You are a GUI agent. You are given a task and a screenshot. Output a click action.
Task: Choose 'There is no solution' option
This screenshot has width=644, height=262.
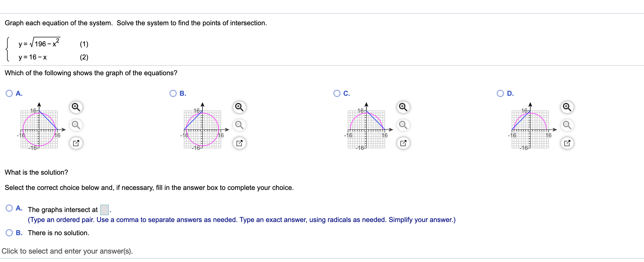(9, 233)
